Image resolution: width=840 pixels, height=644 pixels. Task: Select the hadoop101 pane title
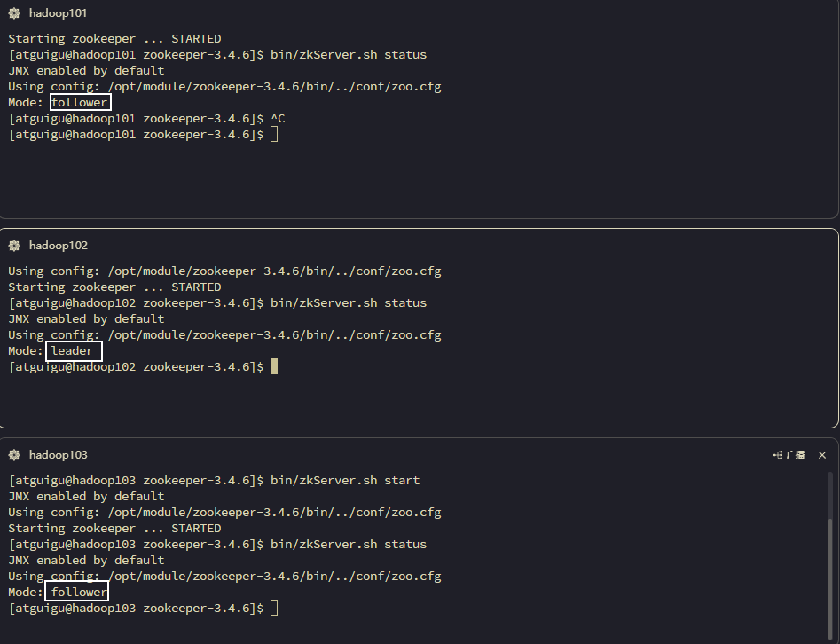click(58, 13)
